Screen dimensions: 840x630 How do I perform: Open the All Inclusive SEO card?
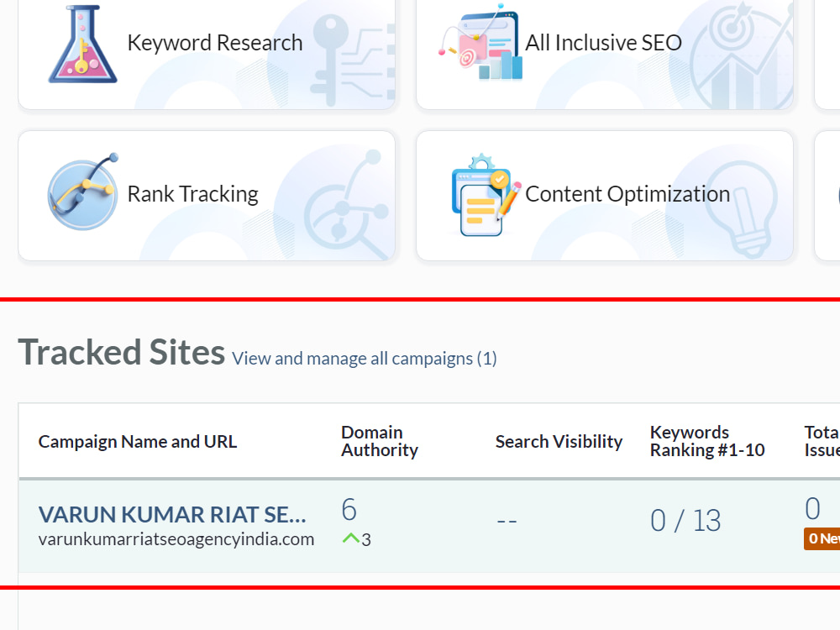point(605,54)
